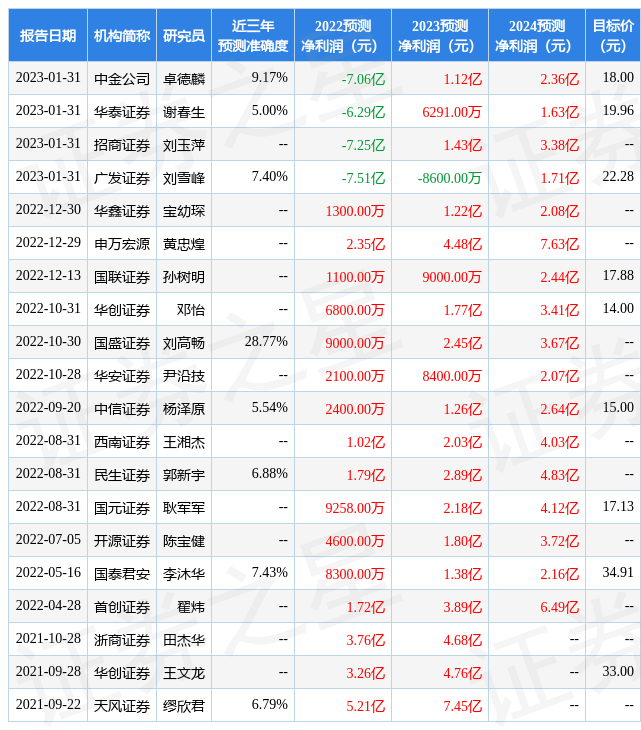
Task: Click researcher name 宝幼琛
Action: coord(184,211)
